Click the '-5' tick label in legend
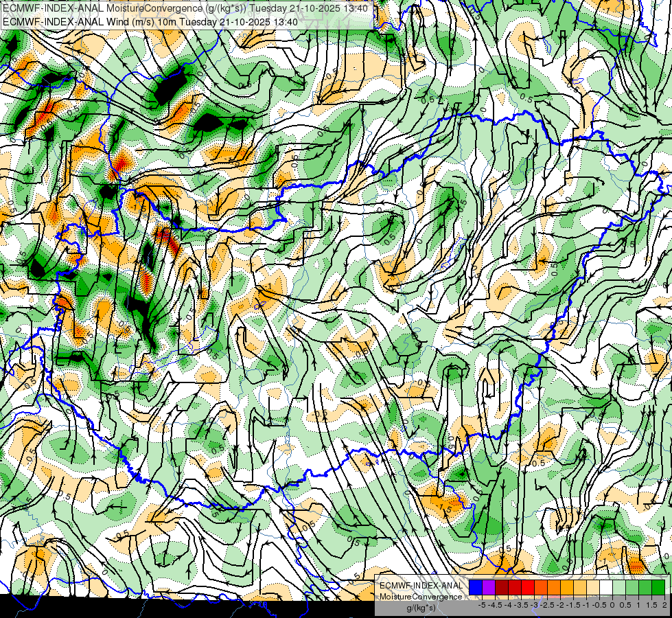672x618 pixels. point(482,605)
